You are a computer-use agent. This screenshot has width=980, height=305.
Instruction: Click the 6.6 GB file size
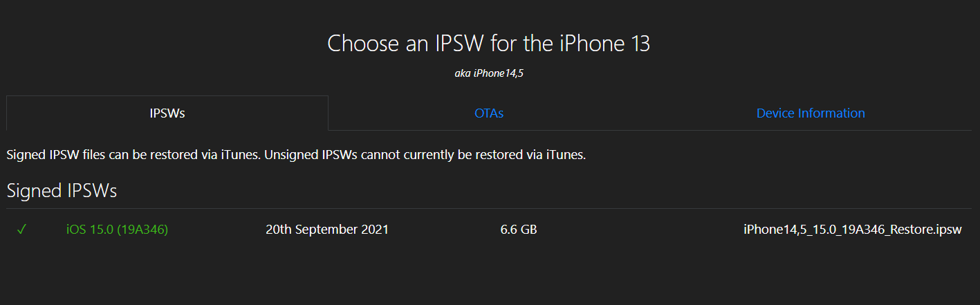[x=519, y=230]
